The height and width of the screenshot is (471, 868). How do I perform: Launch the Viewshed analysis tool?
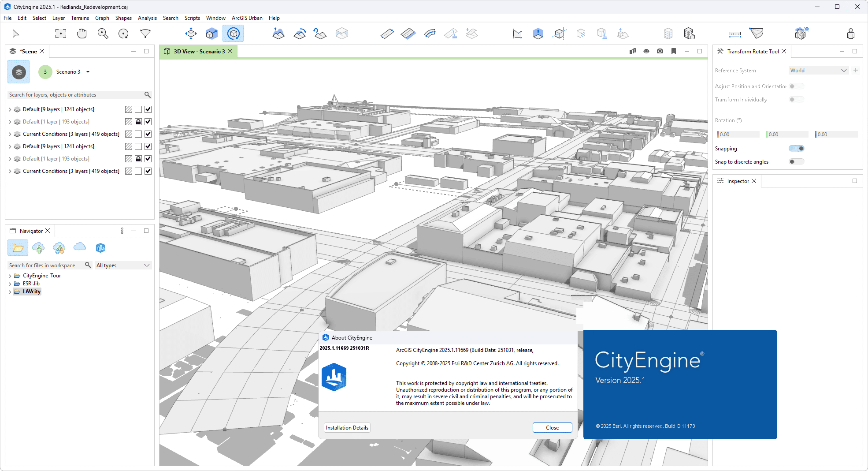[756, 33]
